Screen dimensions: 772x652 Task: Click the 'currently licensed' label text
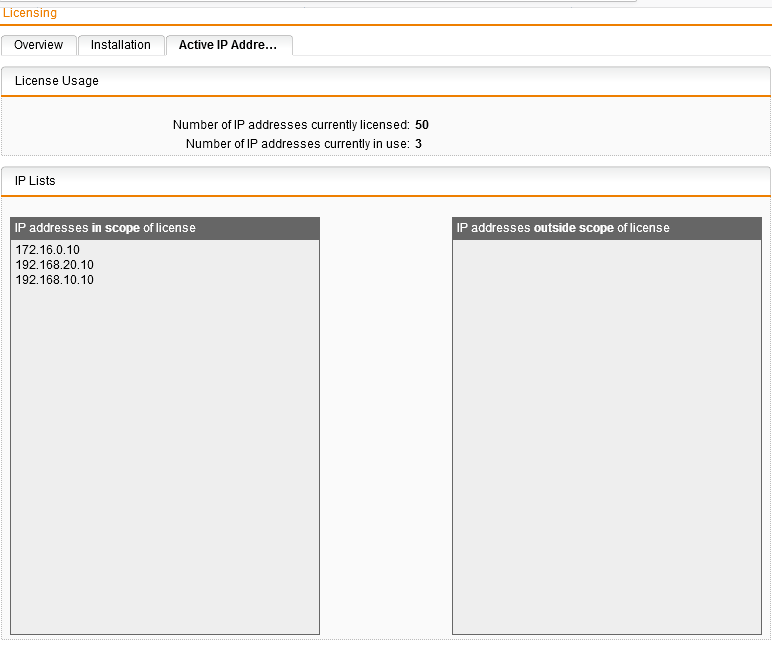tap(290, 125)
